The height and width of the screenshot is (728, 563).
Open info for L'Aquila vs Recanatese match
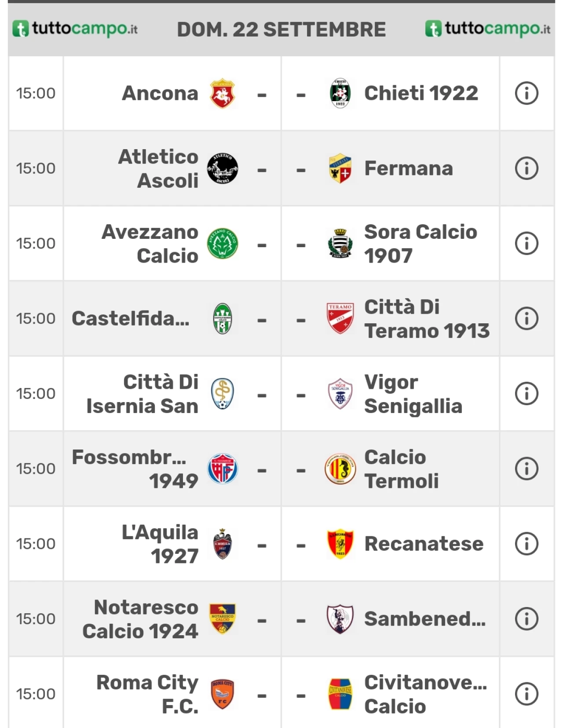[526, 544]
